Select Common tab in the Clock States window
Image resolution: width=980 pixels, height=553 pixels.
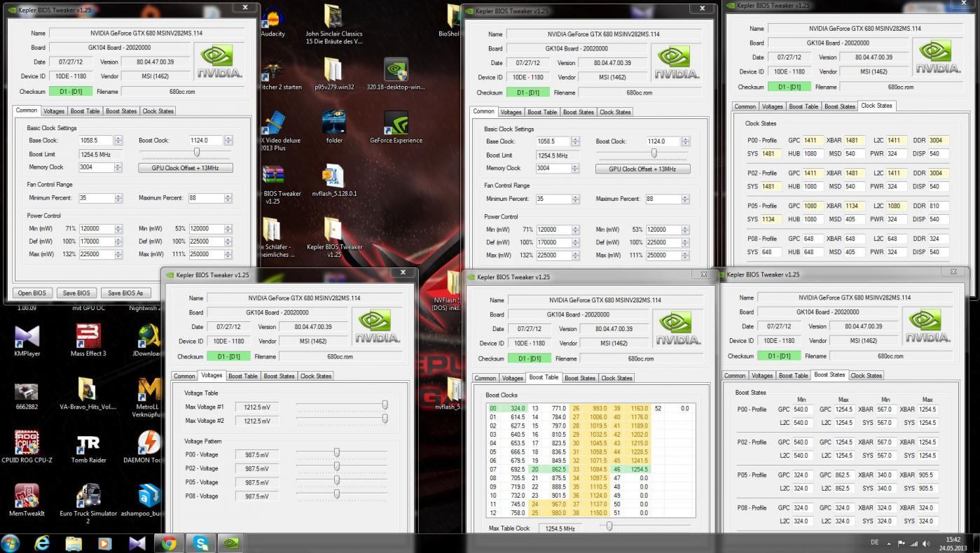[745, 106]
